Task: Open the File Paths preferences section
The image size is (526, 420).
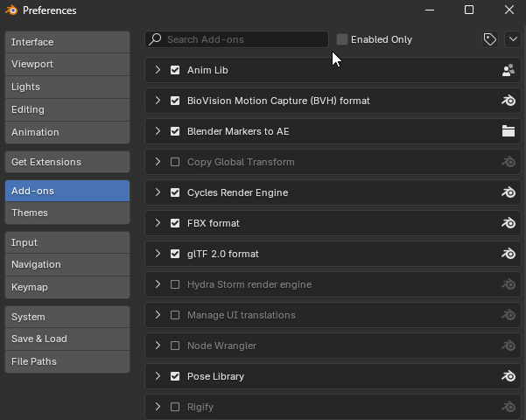Action: 67,361
